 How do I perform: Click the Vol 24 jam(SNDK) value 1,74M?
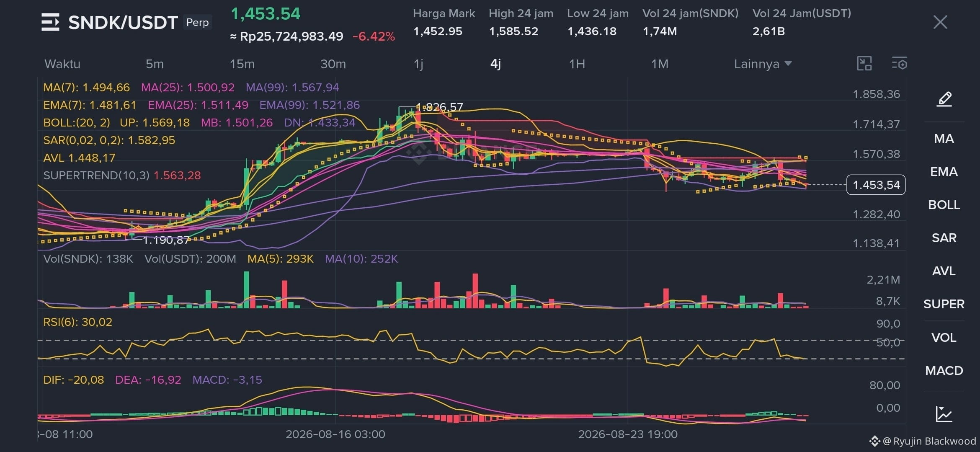pos(660,31)
